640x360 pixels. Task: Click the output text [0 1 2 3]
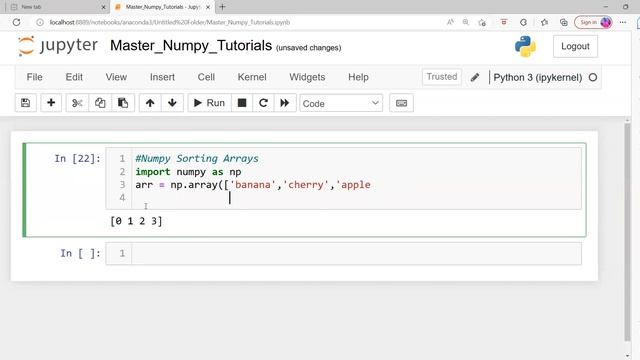136,221
